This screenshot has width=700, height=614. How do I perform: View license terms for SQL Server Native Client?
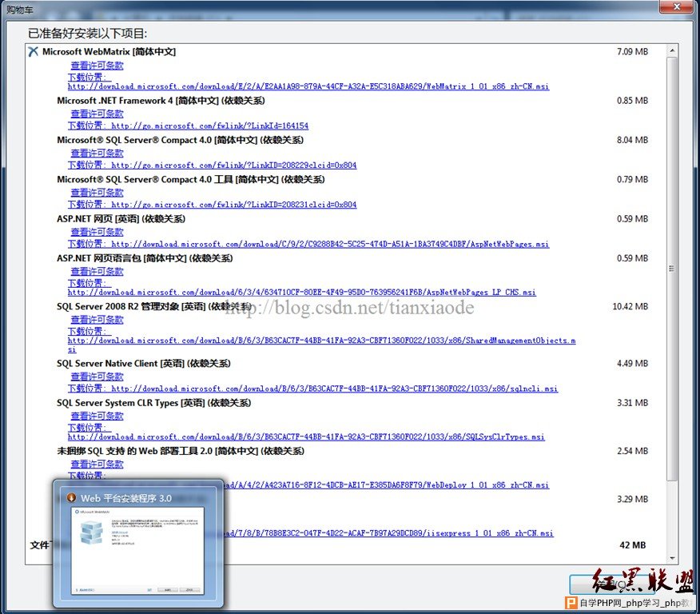pyautogui.click(x=97, y=376)
